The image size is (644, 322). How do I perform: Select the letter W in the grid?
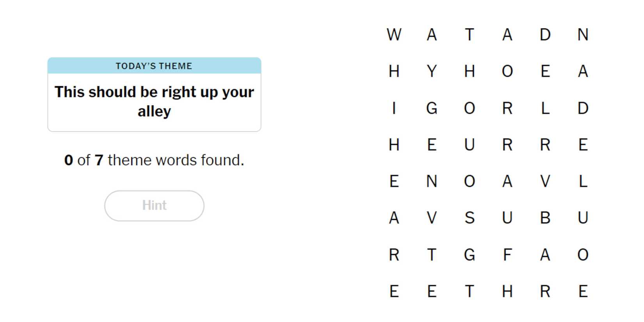394,35
